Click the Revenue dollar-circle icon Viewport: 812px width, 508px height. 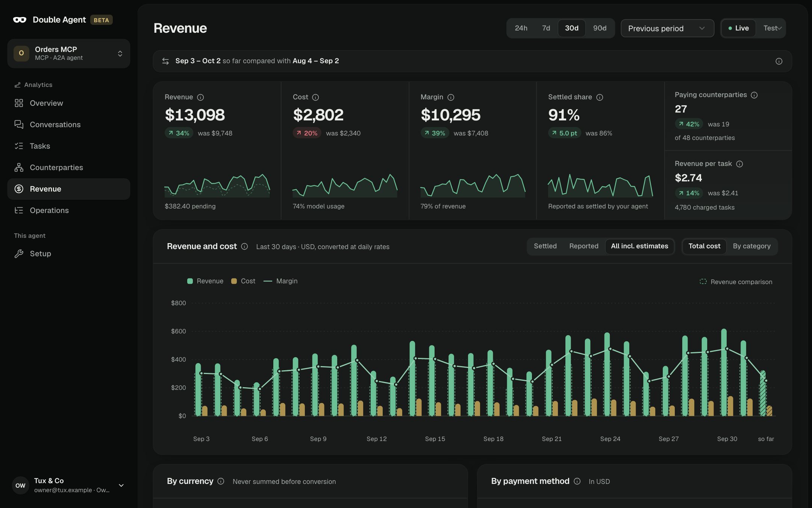(x=19, y=189)
